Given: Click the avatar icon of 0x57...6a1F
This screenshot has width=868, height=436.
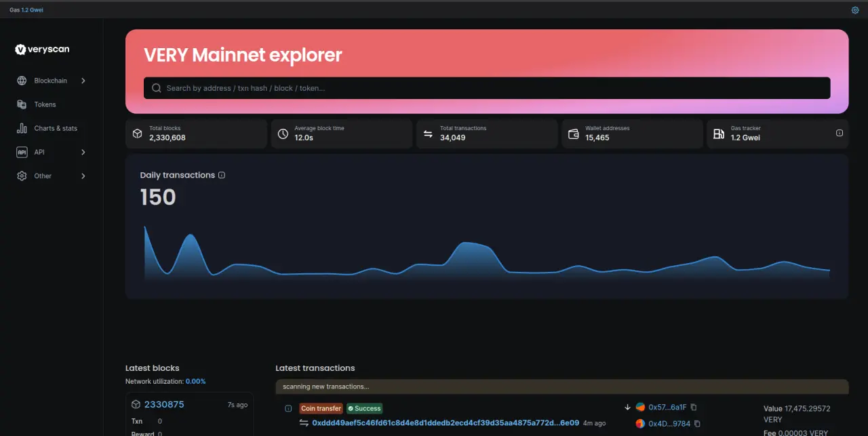Looking at the screenshot, I should click(640, 407).
